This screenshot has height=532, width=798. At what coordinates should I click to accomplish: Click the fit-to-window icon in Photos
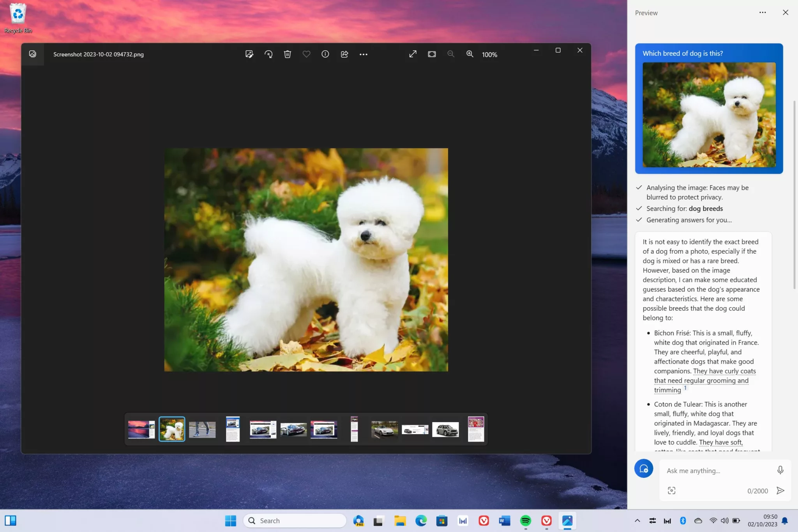(432, 54)
